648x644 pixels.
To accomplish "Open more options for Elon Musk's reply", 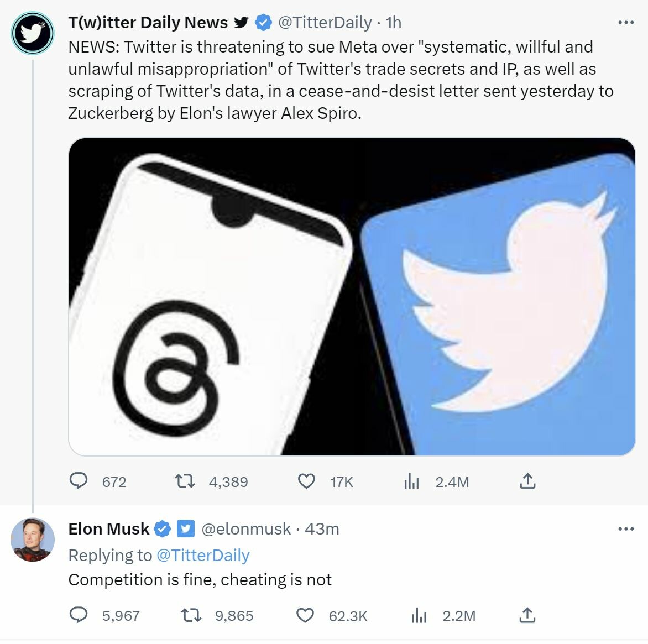I will click(625, 529).
